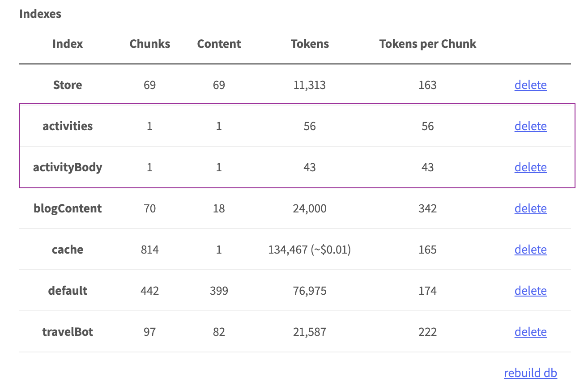This screenshot has width=588, height=390.
Task: Click the Content column header
Action: coord(219,44)
